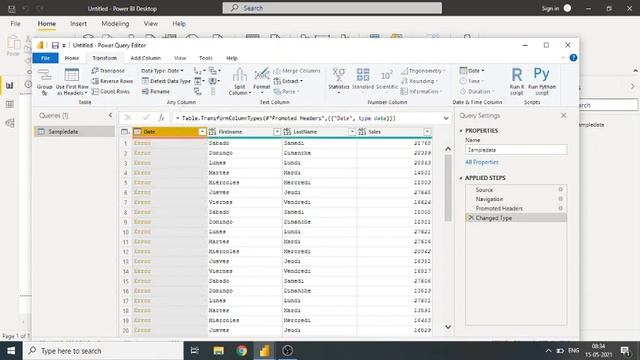Click the gear icon next to the Navigation step

click(560, 199)
